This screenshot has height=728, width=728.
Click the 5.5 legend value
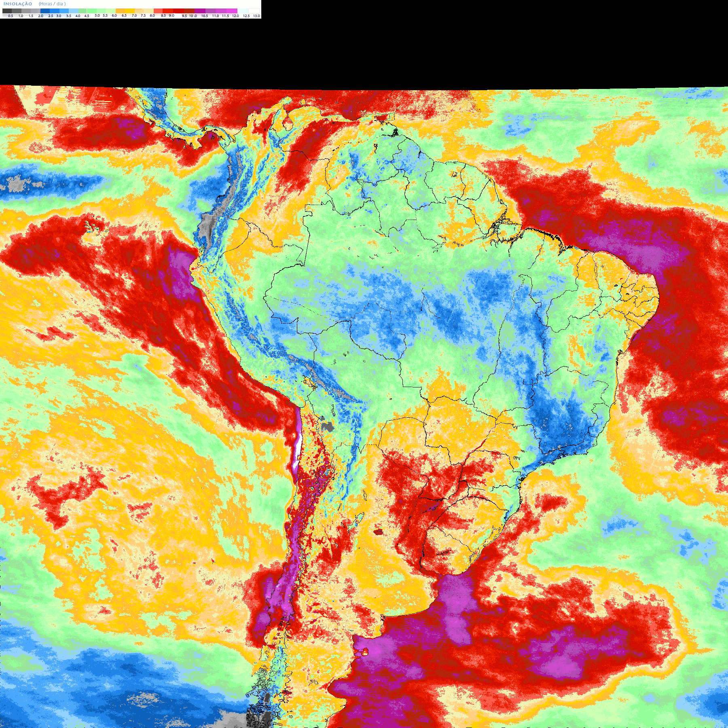click(105, 15)
